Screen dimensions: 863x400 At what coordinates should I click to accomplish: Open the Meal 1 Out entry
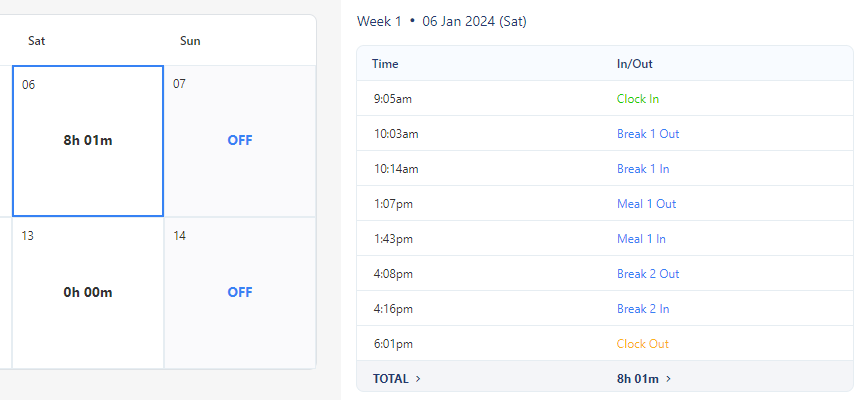(x=646, y=204)
